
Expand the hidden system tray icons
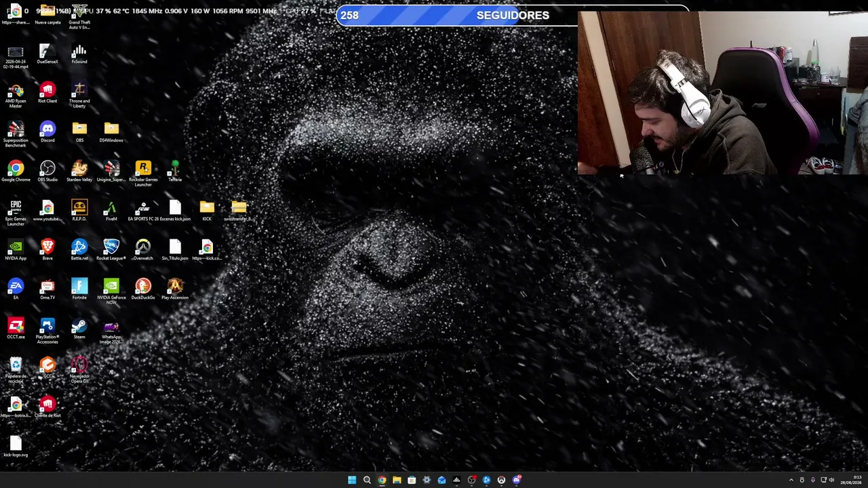click(x=791, y=480)
